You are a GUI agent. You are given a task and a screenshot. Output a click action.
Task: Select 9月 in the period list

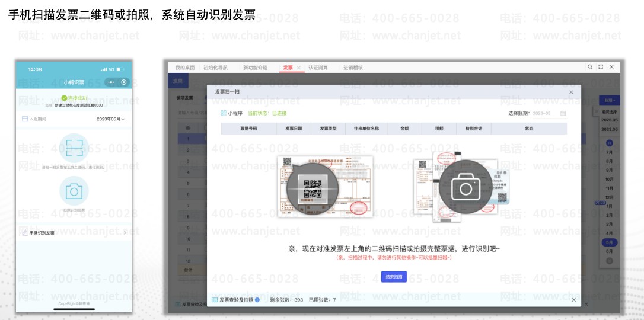pyautogui.click(x=610, y=170)
